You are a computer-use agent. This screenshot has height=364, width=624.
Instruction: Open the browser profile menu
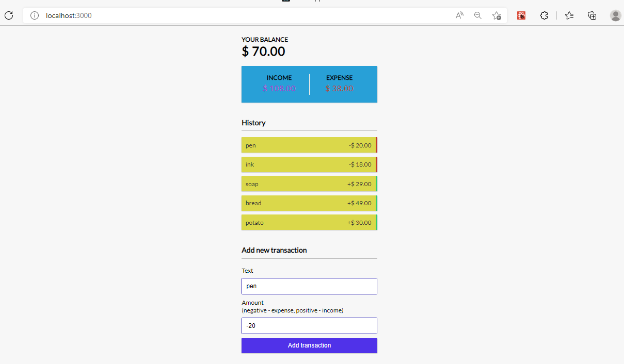pyautogui.click(x=615, y=15)
